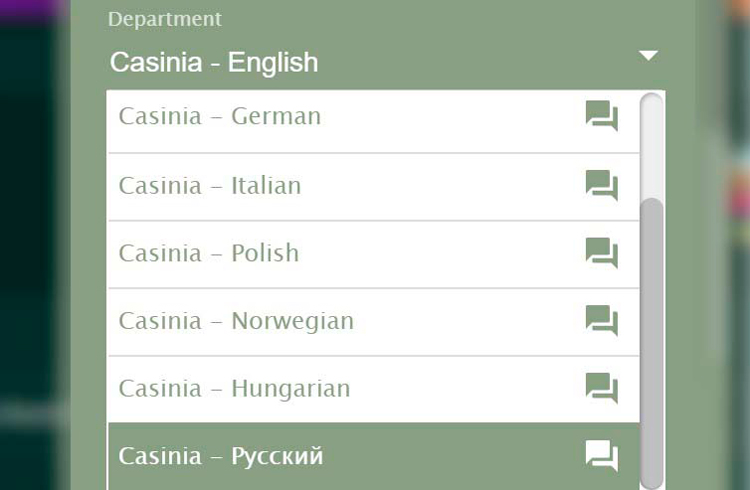Click the Department field label
The image size is (750, 490).
(x=165, y=19)
